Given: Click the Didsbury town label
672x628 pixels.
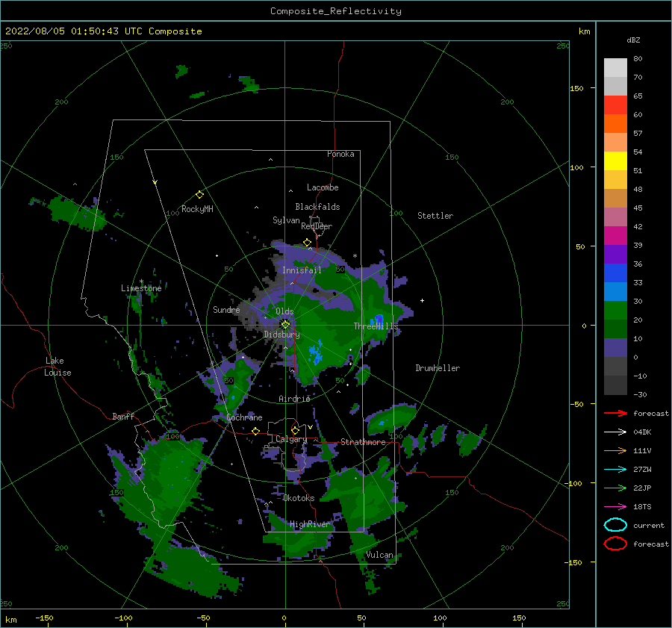Looking at the screenshot, I should point(282,335).
